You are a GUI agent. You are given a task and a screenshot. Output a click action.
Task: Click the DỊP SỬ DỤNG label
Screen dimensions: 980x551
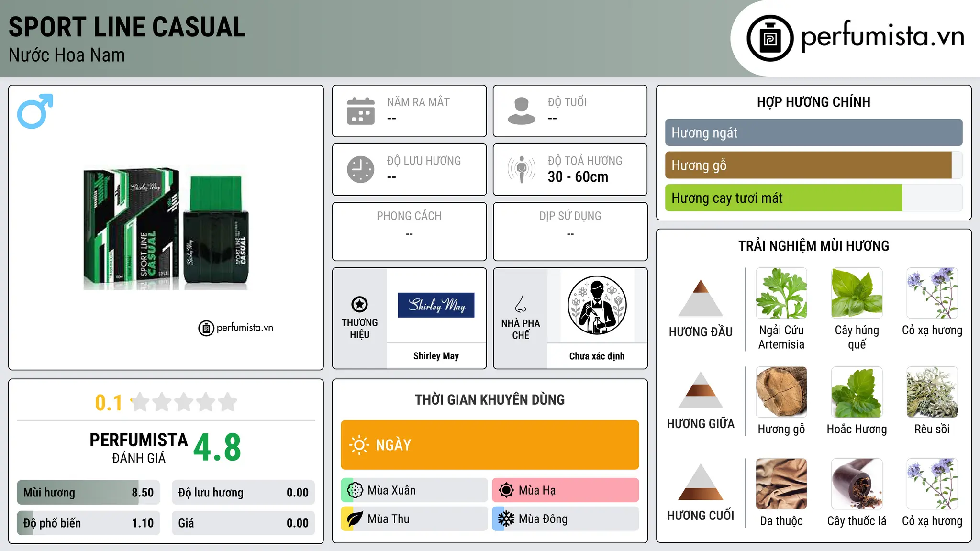coord(570,216)
